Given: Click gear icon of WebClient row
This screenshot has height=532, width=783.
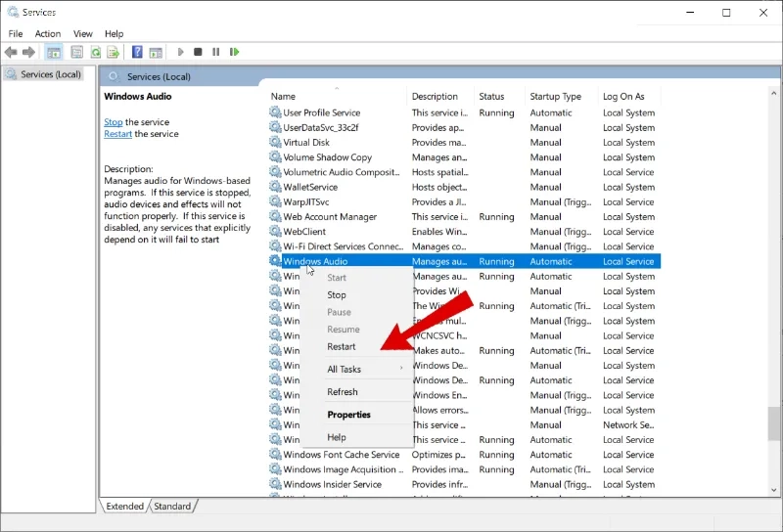Looking at the screenshot, I should (275, 231).
